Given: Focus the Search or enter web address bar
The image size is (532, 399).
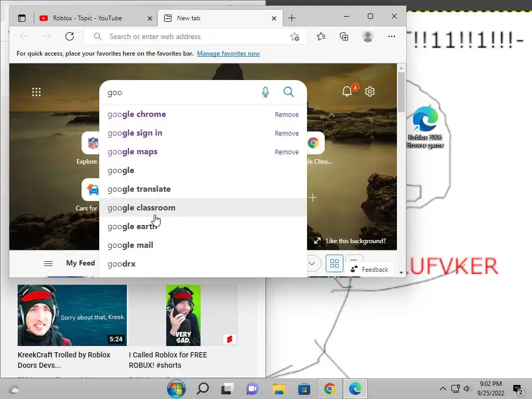Looking at the screenshot, I should pyautogui.click(x=195, y=36).
